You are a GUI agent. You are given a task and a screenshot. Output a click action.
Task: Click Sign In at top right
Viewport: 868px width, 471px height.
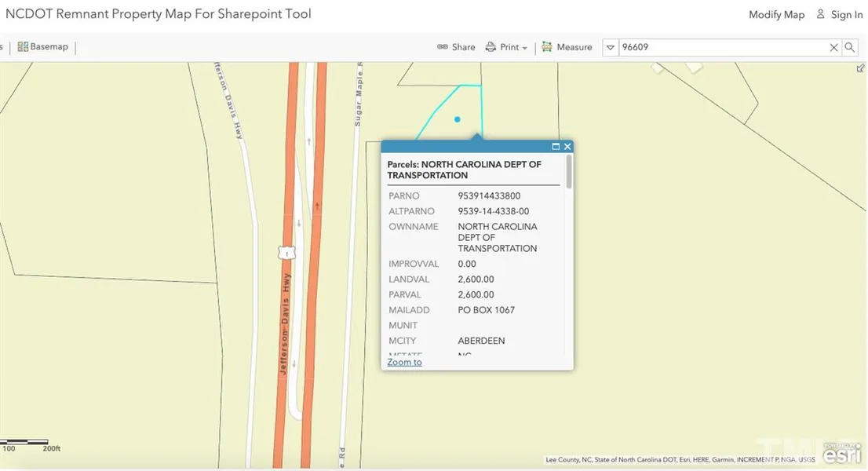tap(840, 15)
